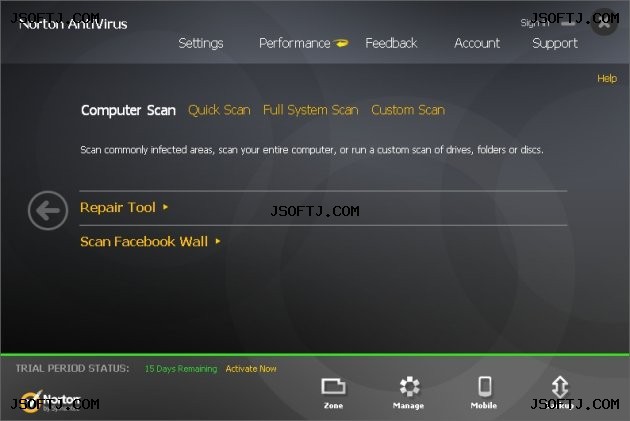Expand the Repair Tool arrow
Image resolution: width=630 pixels, height=421 pixels.
point(165,207)
